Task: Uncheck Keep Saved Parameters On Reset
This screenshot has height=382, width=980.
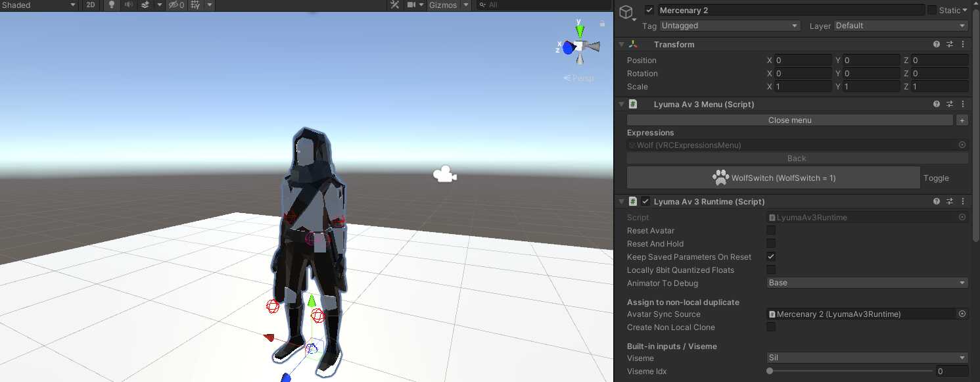Action: tap(771, 257)
